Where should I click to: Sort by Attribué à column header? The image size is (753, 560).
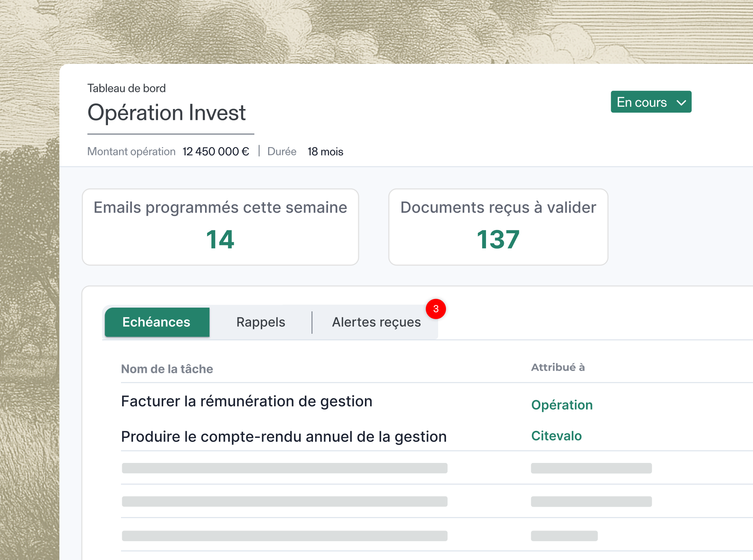coord(558,367)
